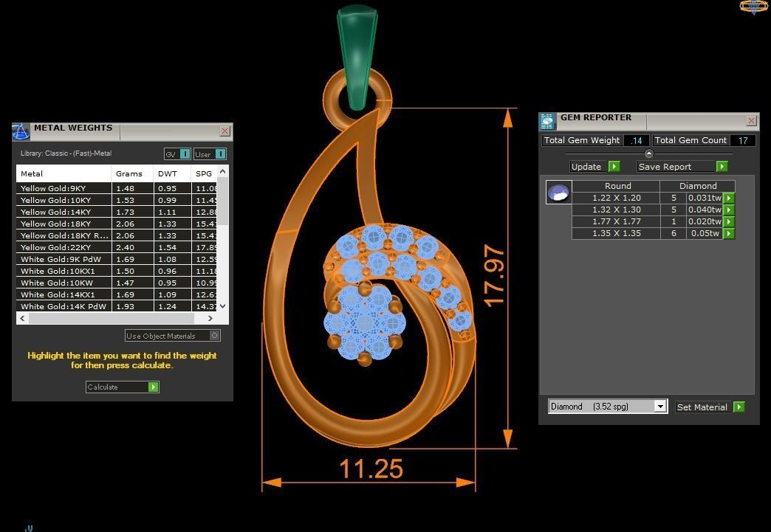Select the green pendant bail in viewport

(357, 57)
